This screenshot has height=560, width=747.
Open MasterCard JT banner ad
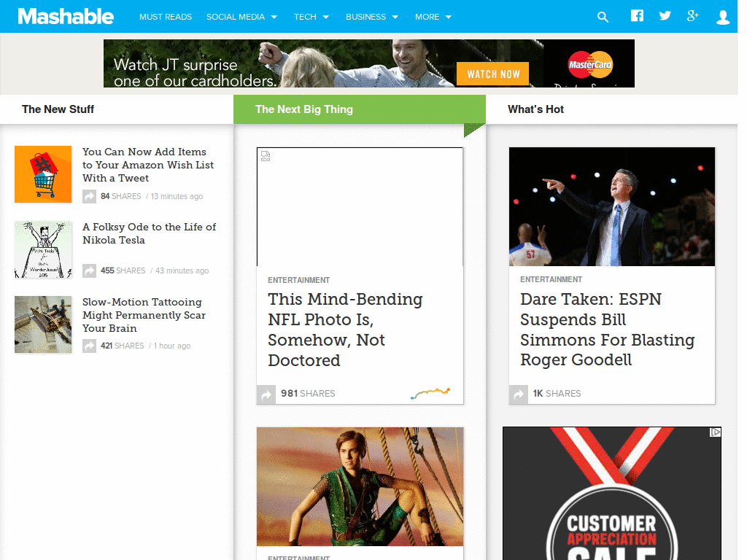click(x=368, y=63)
